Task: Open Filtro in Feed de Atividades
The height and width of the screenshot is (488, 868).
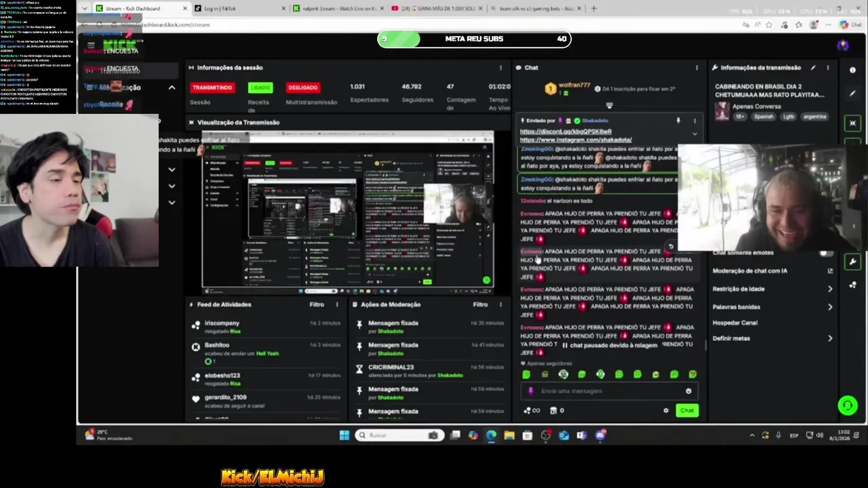Action: (x=317, y=305)
